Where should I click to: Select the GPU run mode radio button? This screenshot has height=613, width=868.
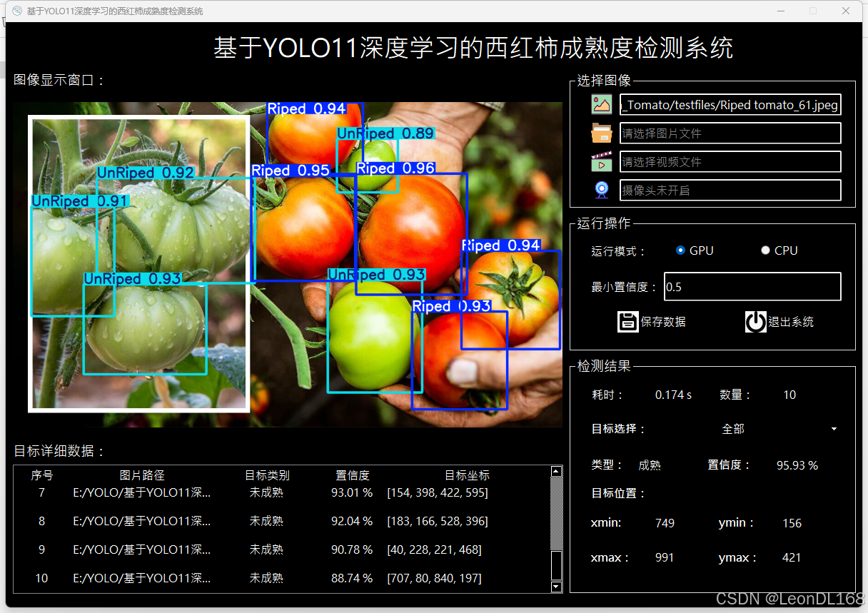coord(680,250)
